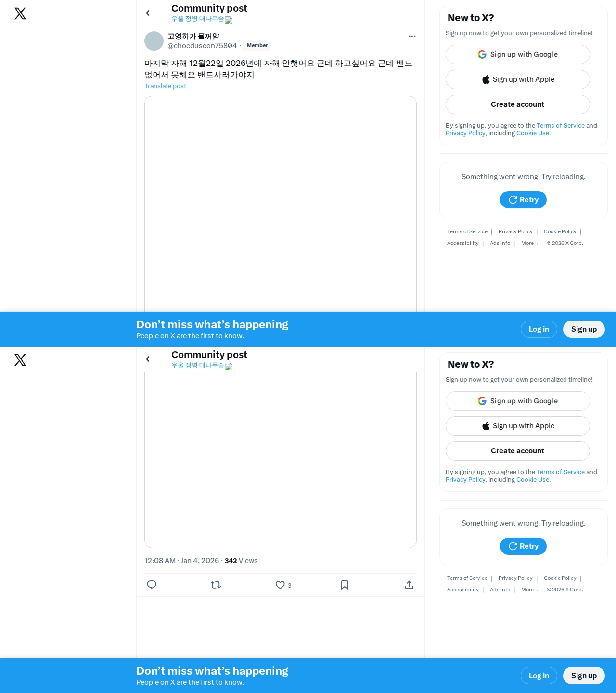Click the X logo at the very top left
The height and width of the screenshot is (693, 616).
click(x=20, y=13)
